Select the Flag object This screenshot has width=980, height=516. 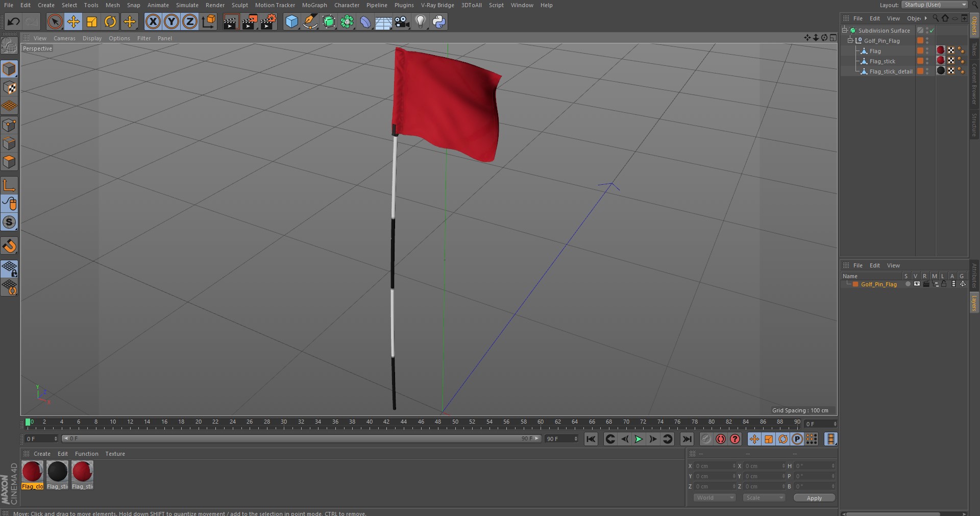pyautogui.click(x=875, y=51)
